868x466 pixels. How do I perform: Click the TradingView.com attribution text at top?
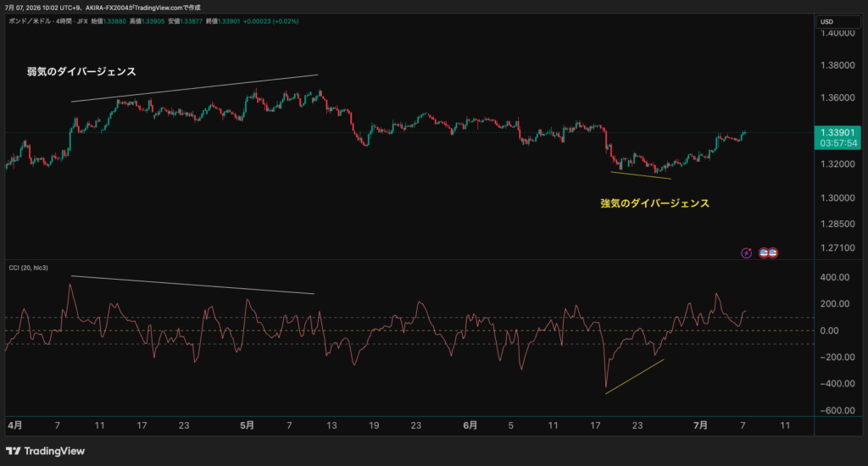click(158, 8)
